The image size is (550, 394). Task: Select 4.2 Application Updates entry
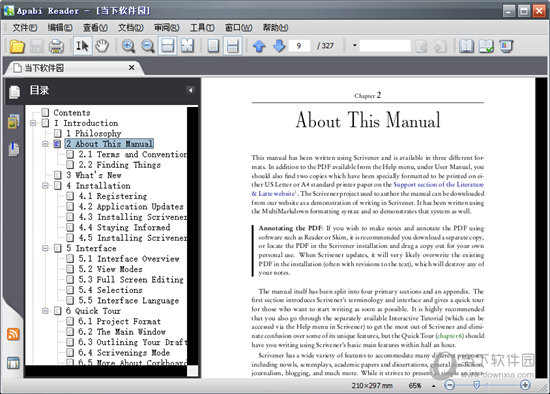click(x=131, y=207)
